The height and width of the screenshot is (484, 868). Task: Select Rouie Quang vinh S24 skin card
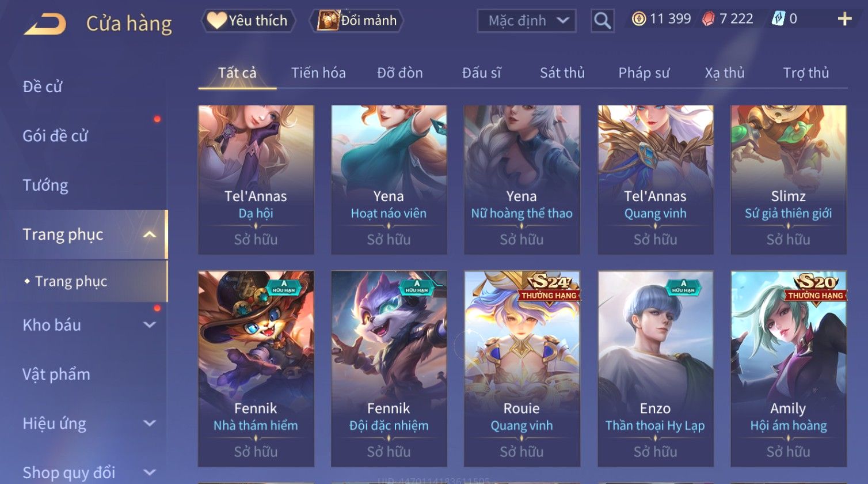(x=521, y=369)
